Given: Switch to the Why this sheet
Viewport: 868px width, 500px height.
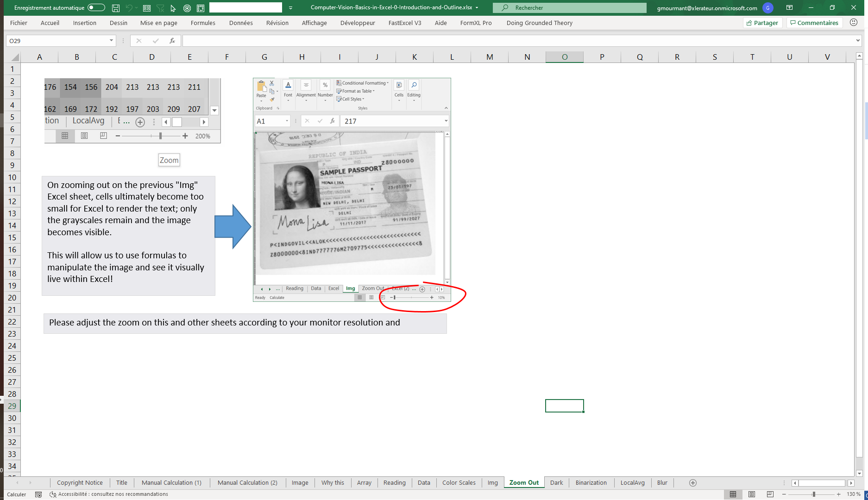Looking at the screenshot, I should (x=333, y=482).
